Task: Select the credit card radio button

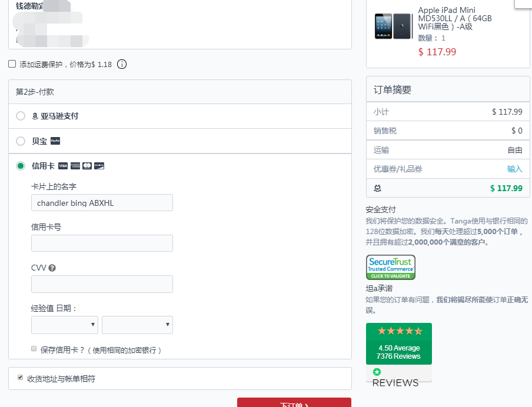Action: (x=21, y=166)
